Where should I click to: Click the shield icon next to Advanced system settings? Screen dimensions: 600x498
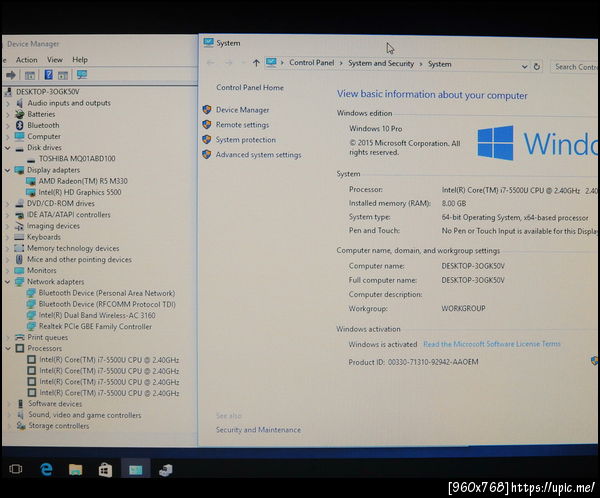207,154
